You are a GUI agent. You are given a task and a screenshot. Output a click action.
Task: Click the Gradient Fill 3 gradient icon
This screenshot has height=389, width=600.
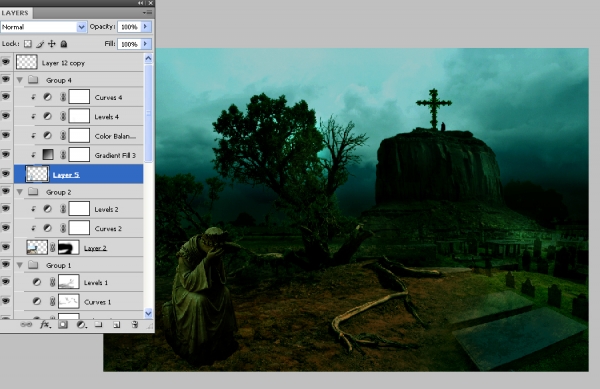coord(48,155)
